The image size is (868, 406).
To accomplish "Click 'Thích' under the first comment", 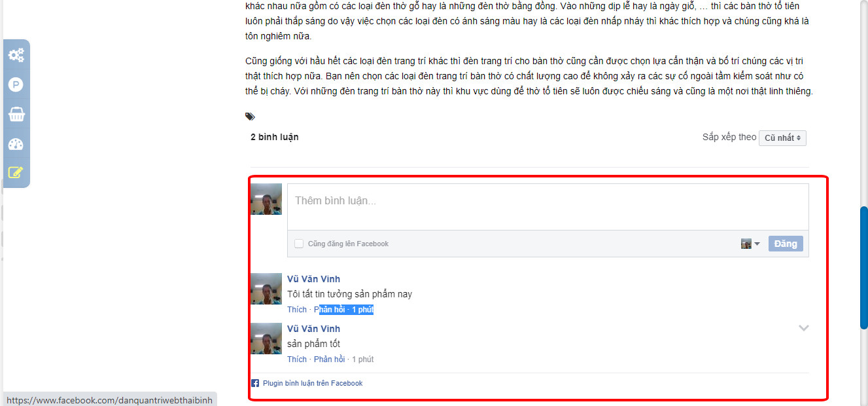I will 297,310.
